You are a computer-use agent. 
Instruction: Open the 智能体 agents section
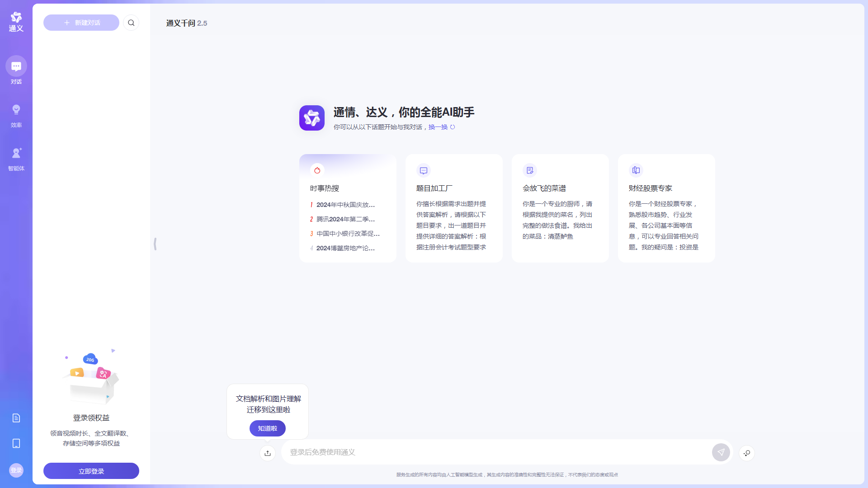(x=16, y=159)
